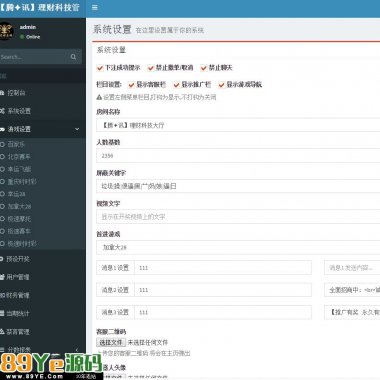Click the admin username text
The width and height of the screenshot is (380, 380).
(x=28, y=27)
